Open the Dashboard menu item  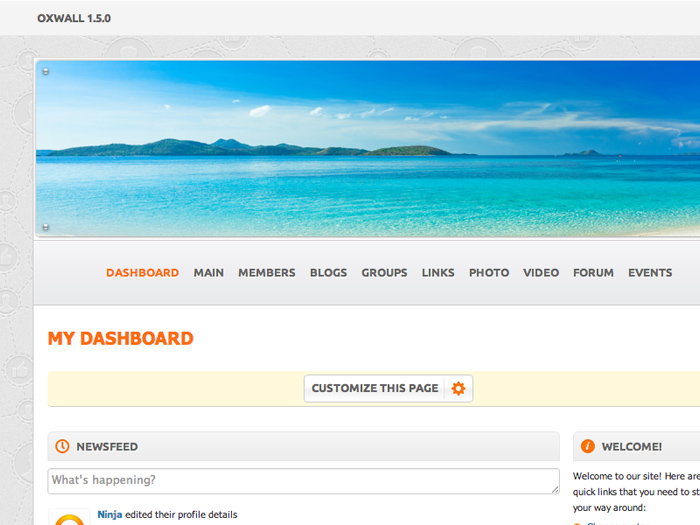[x=142, y=273]
